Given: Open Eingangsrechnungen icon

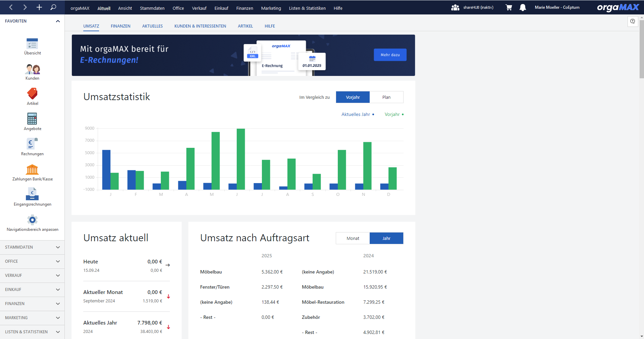Looking at the screenshot, I should click(x=32, y=195).
